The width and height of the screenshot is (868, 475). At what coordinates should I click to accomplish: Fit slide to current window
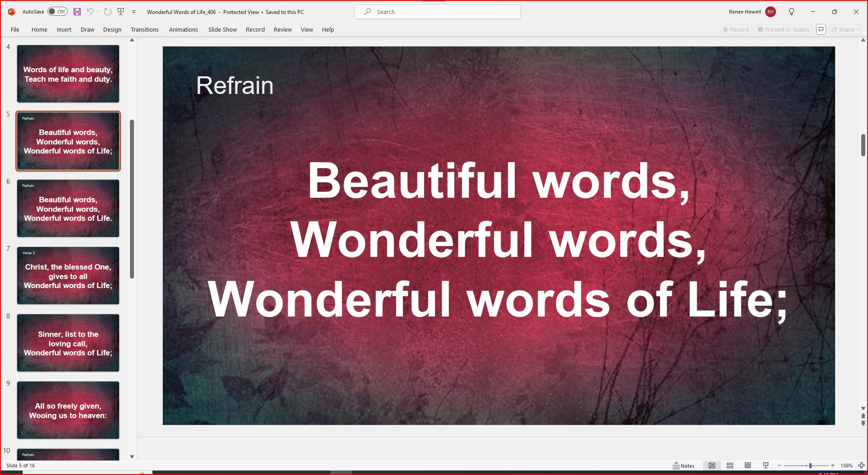861,466
